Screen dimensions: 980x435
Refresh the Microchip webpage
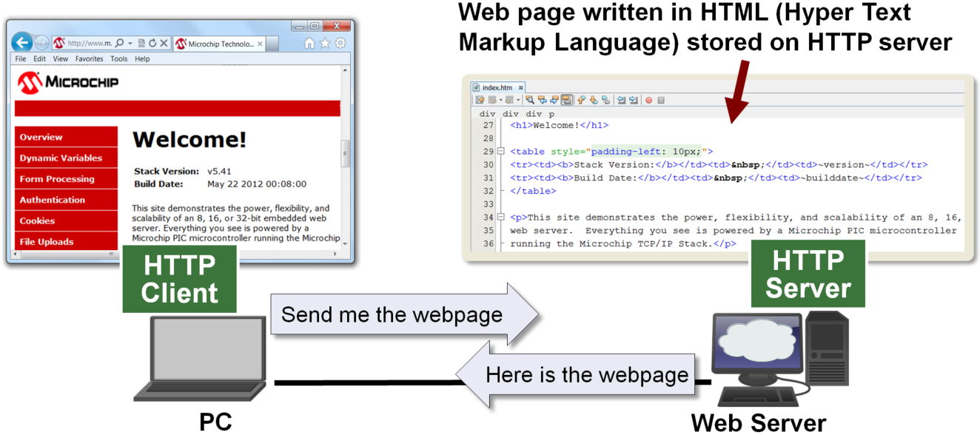[x=152, y=42]
